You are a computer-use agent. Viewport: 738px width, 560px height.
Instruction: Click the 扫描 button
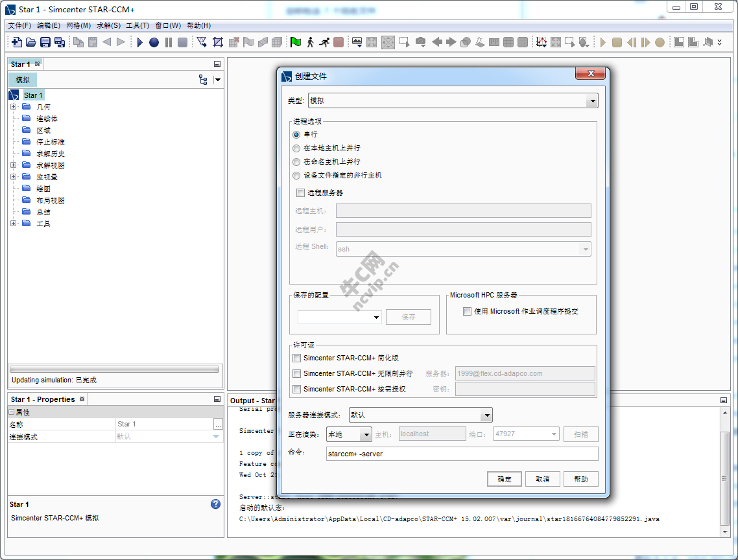click(x=581, y=434)
